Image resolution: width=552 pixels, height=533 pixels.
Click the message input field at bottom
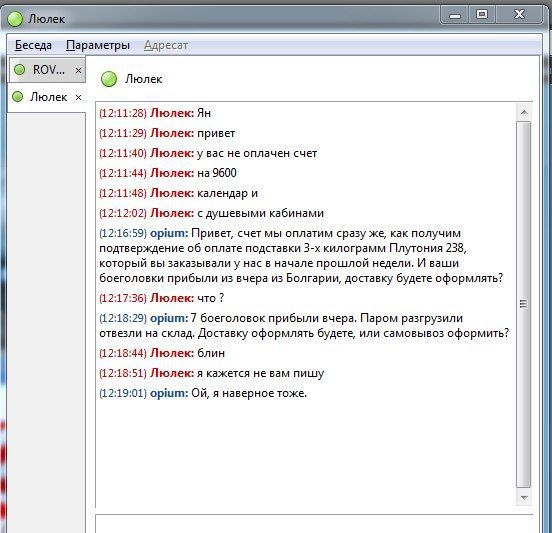pyautogui.click(x=314, y=525)
